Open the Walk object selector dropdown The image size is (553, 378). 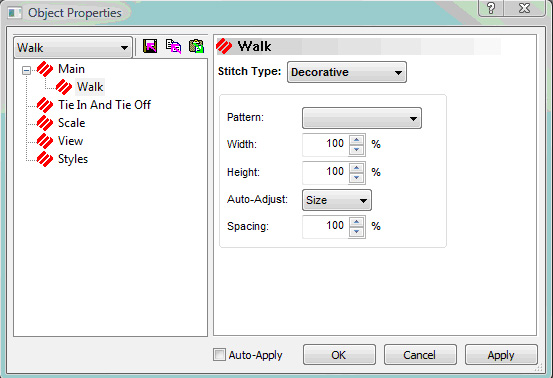pos(73,47)
